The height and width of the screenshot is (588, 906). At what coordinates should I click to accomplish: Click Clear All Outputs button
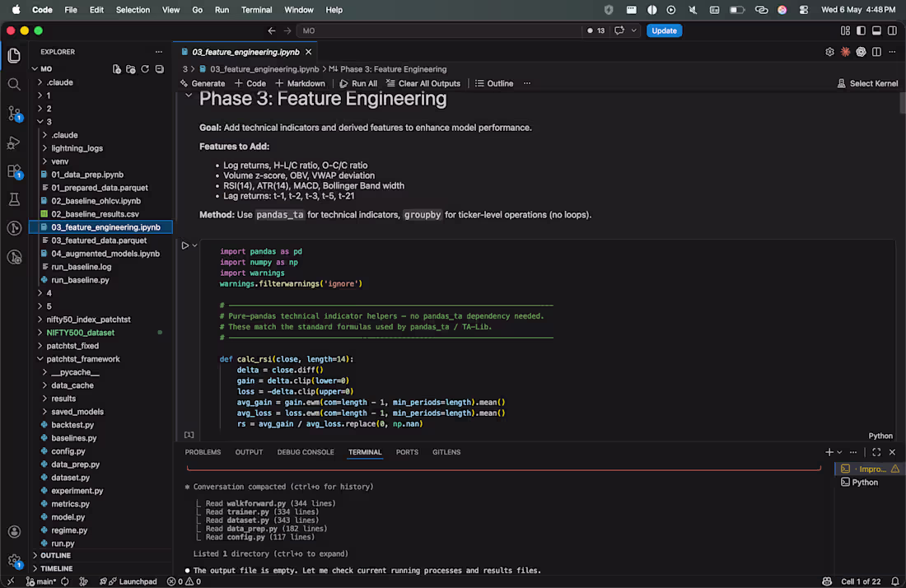point(423,83)
